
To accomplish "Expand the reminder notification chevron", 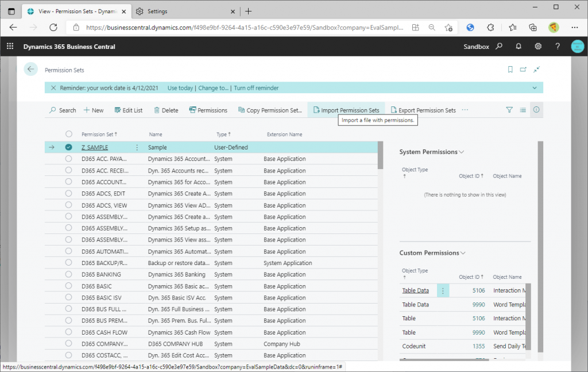I will pos(535,88).
